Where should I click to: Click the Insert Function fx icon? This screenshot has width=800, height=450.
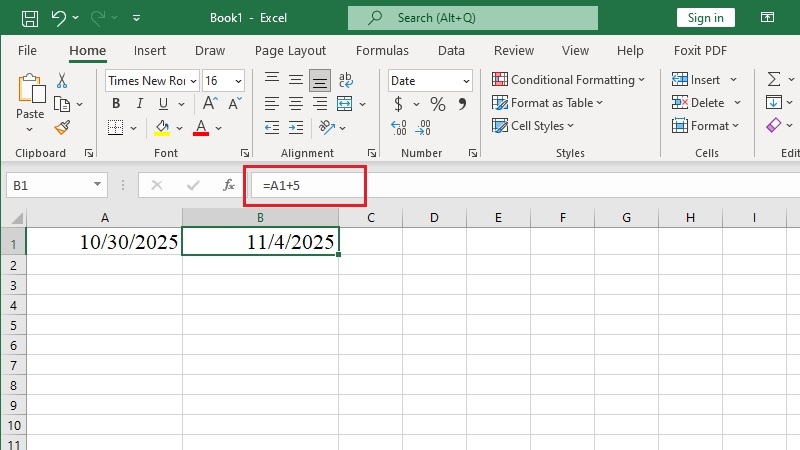tap(229, 185)
